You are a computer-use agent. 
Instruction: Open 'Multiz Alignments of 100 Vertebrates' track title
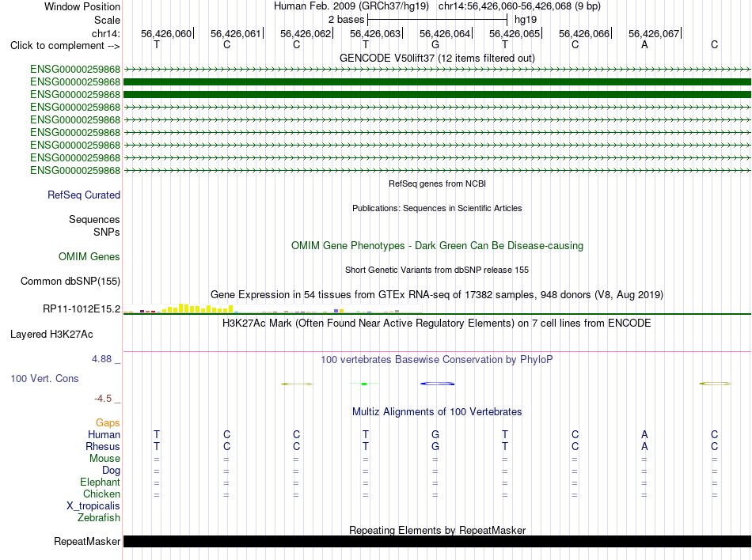pyautogui.click(x=437, y=412)
